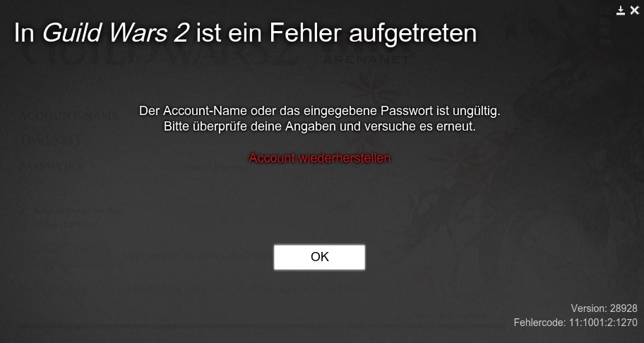This screenshot has width=644, height=343.
Task: Confirm the error with the OK button
Action: (320, 257)
